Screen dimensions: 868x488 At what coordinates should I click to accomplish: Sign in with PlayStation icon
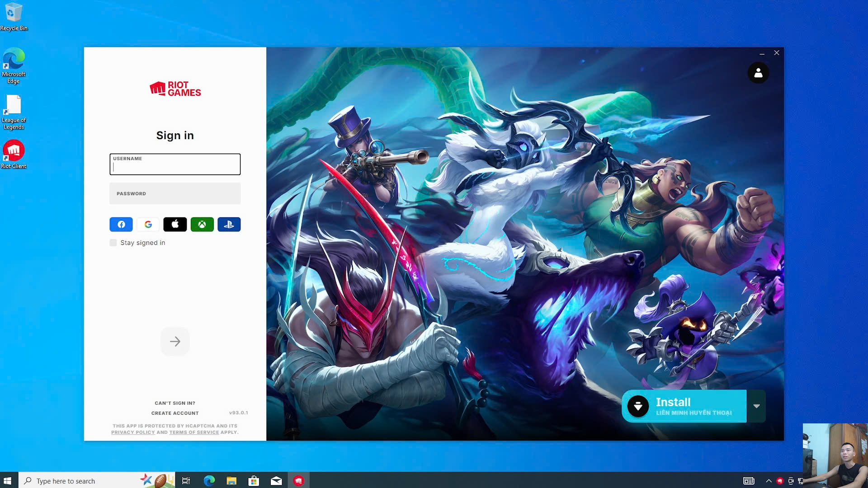(229, 225)
